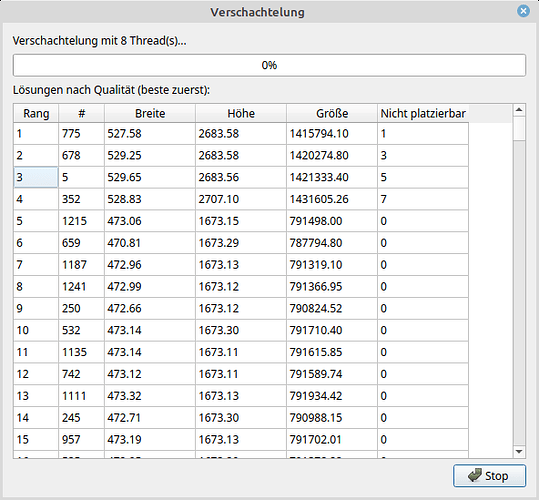The width and height of the screenshot is (539, 500).
Task: Select solution number 245 cell
Action: [x=81, y=418]
